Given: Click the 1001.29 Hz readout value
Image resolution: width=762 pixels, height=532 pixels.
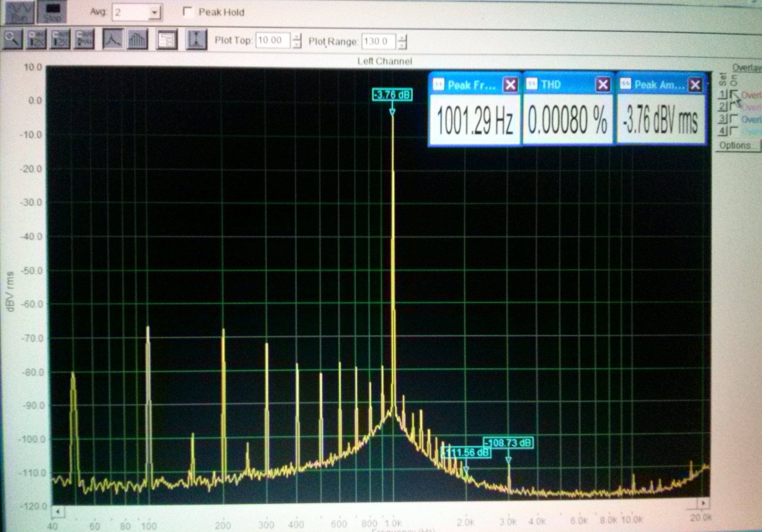Looking at the screenshot, I should click(x=475, y=121).
